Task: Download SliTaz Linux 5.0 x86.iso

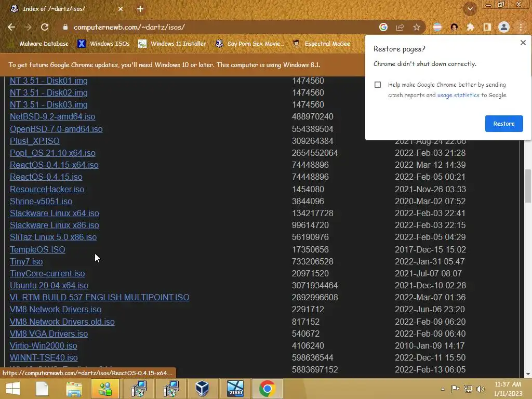Action: 54,237
